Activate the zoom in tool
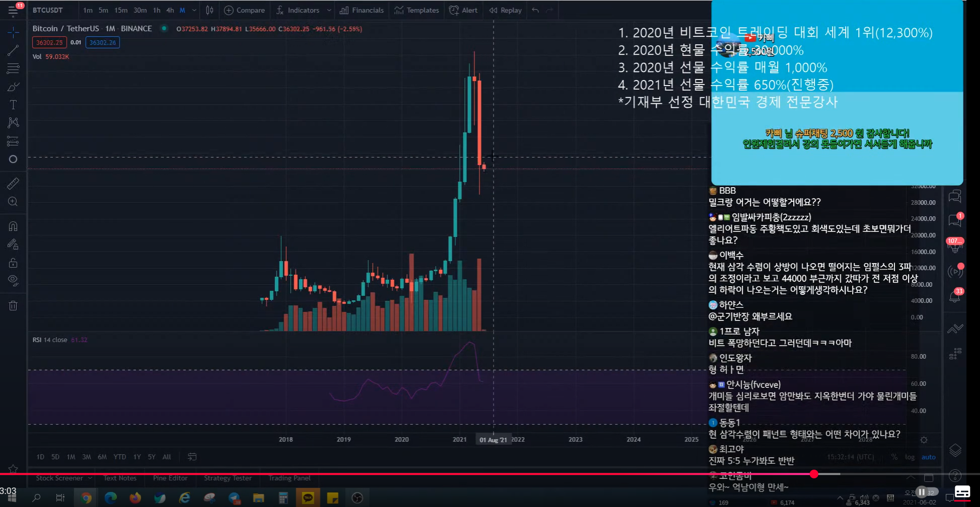Viewport: 980px width, 507px height. coord(13,202)
